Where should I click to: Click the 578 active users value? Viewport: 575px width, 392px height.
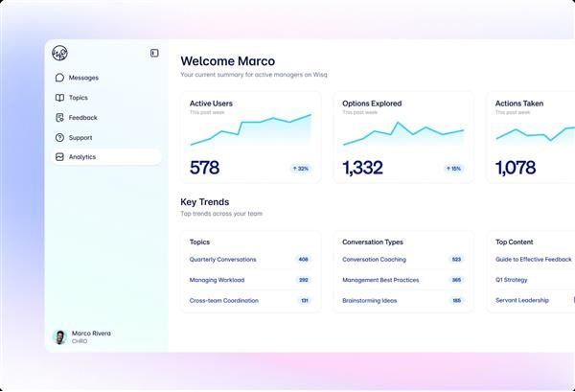[x=204, y=168]
